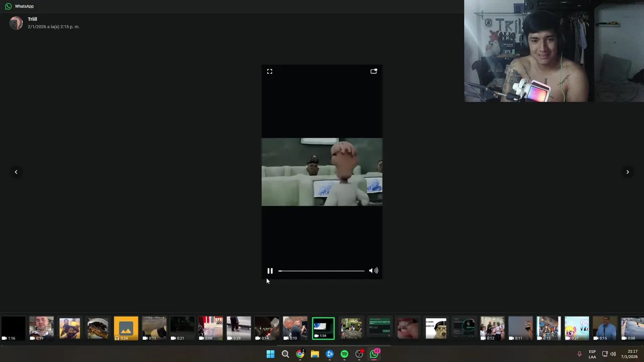Open the WhatsApp taskbar icon with badge

point(374,354)
